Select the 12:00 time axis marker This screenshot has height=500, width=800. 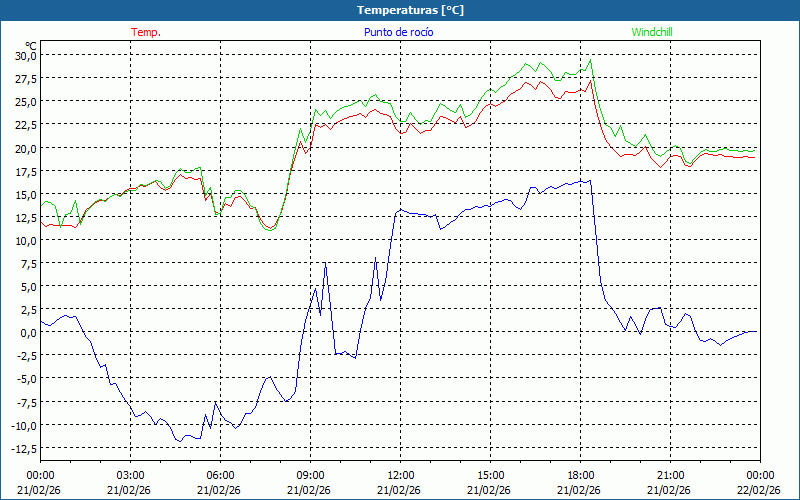click(400, 475)
